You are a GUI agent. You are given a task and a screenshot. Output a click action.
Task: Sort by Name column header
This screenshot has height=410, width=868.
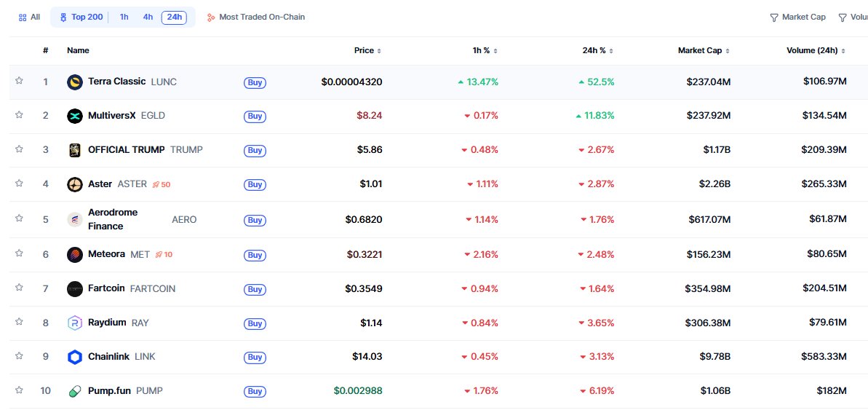78,50
